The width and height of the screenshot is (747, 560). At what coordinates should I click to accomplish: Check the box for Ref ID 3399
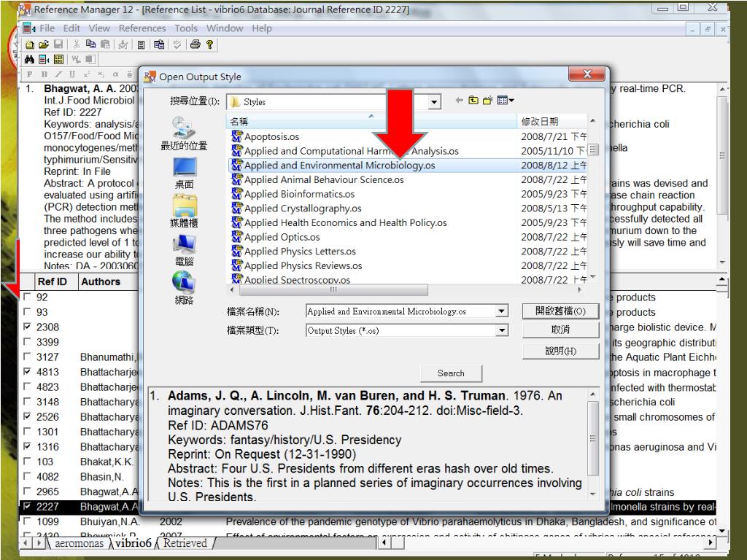coord(28,342)
